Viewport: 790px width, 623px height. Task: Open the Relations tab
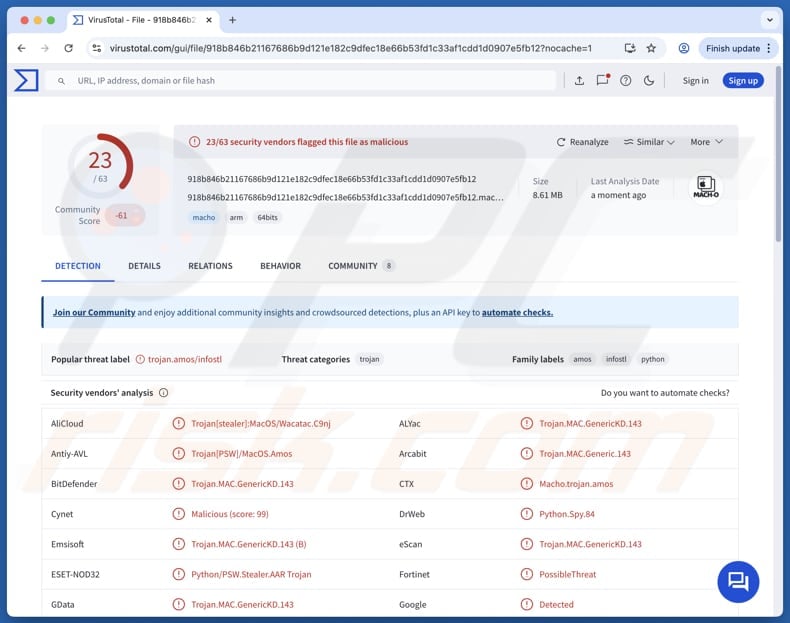pos(210,266)
